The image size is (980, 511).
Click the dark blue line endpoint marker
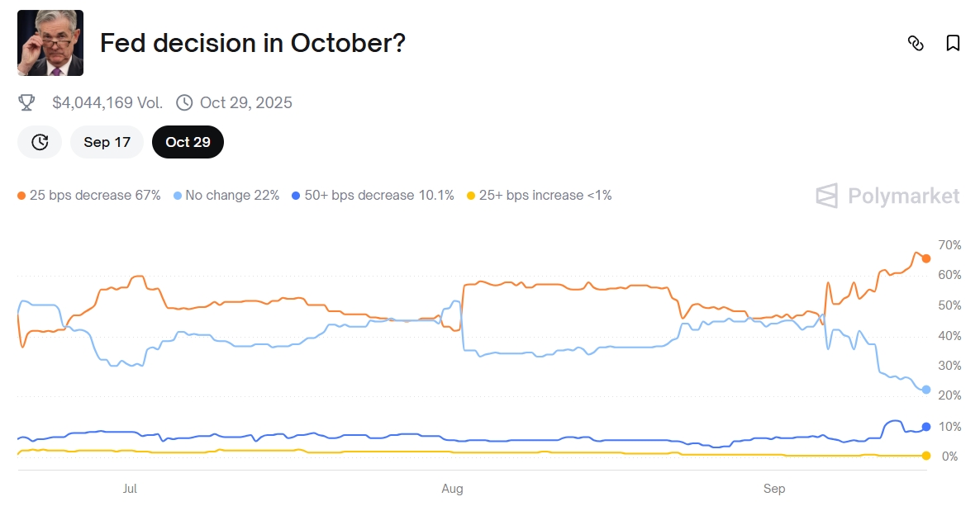[926, 427]
